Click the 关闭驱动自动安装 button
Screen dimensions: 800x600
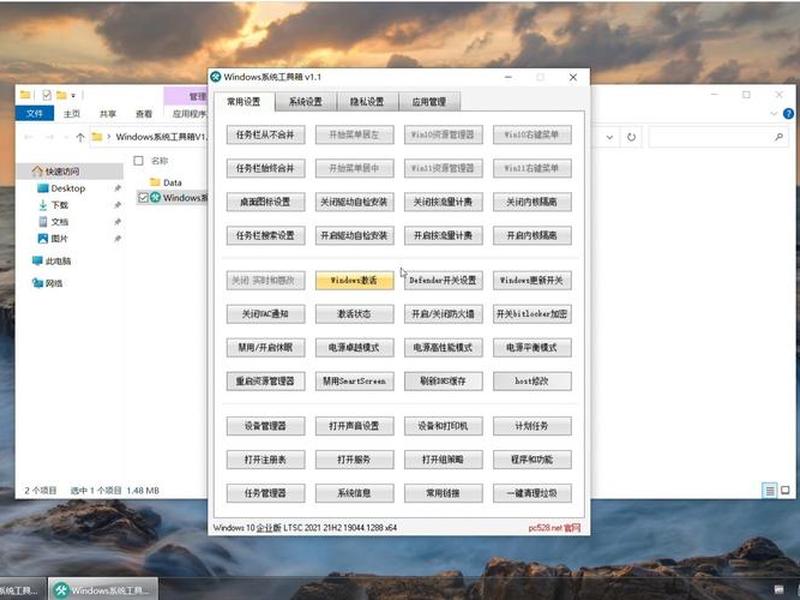(355, 202)
